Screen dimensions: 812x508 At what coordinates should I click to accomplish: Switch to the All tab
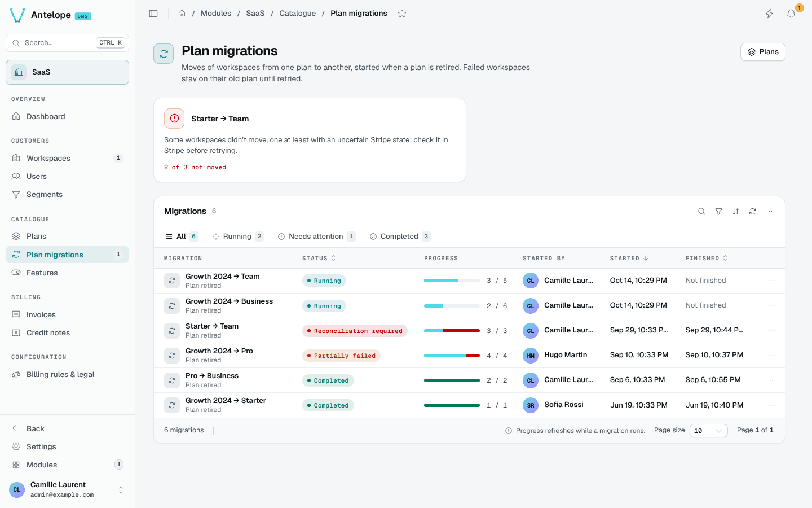(x=181, y=237)
